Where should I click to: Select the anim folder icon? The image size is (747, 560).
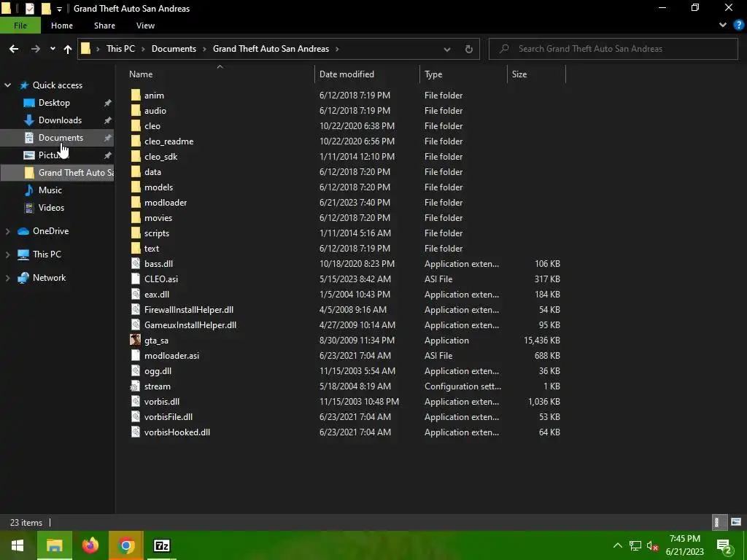135,96
